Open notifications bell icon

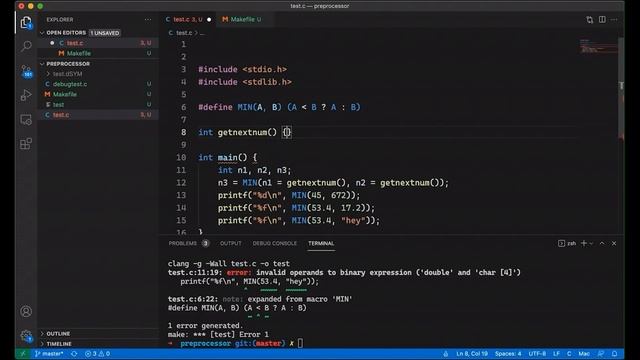click(x=614, y=354)
